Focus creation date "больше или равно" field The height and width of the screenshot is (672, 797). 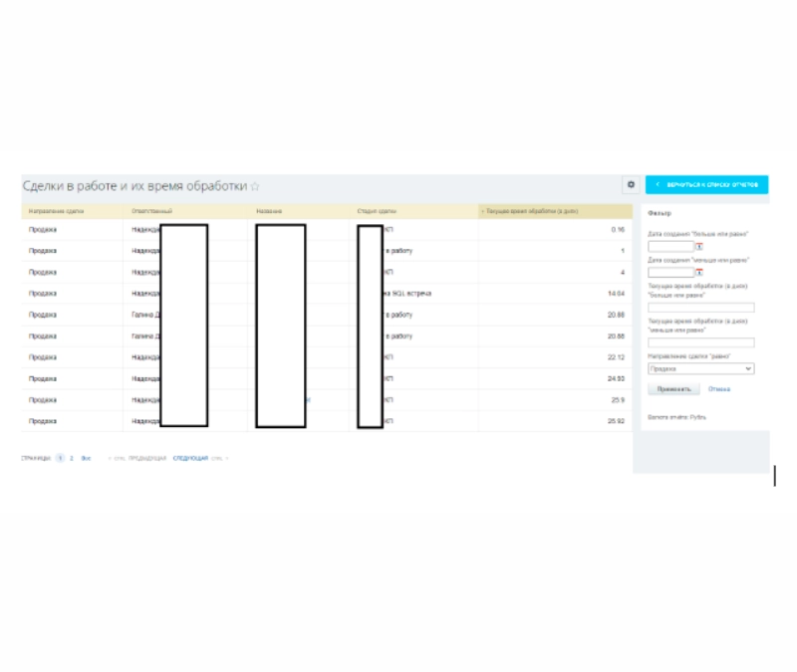(x=669, y=246)
